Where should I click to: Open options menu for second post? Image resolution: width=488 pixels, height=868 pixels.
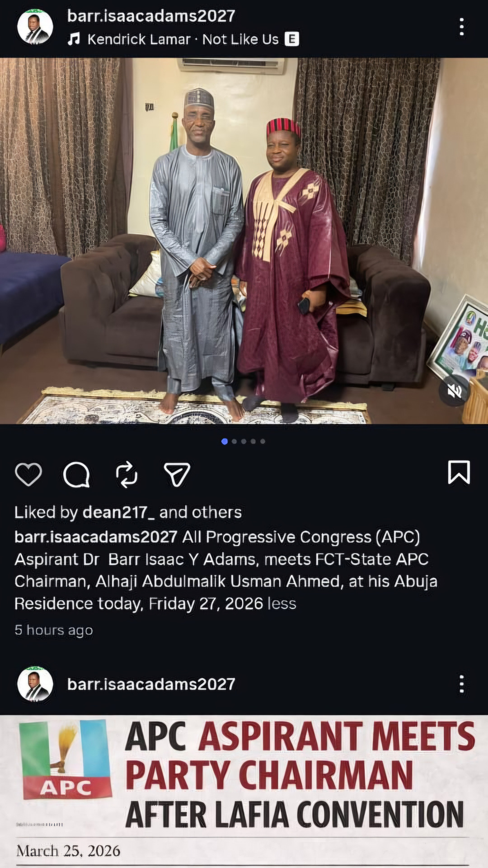pos(461,684)
